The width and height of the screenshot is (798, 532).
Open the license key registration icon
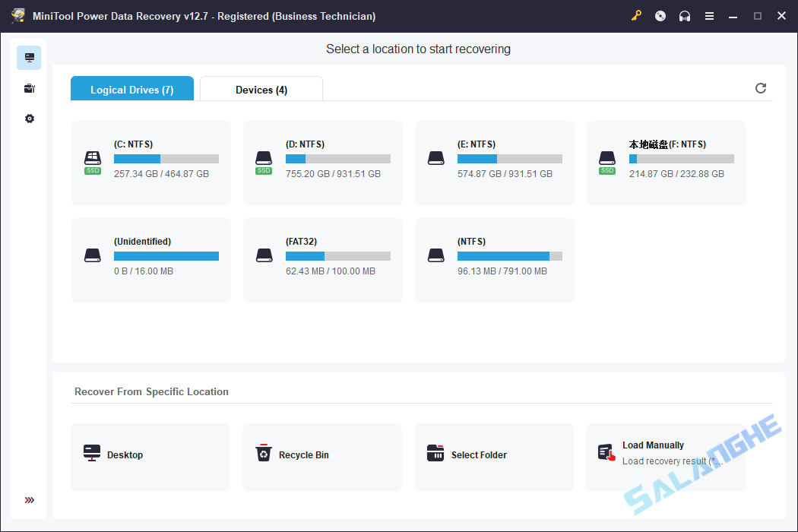coord(636,15)
